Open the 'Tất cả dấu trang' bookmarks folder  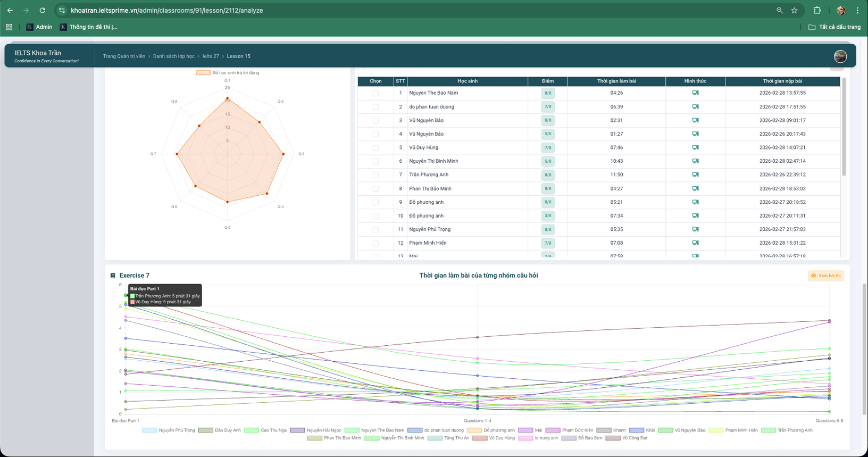click(x=834, y=27)
